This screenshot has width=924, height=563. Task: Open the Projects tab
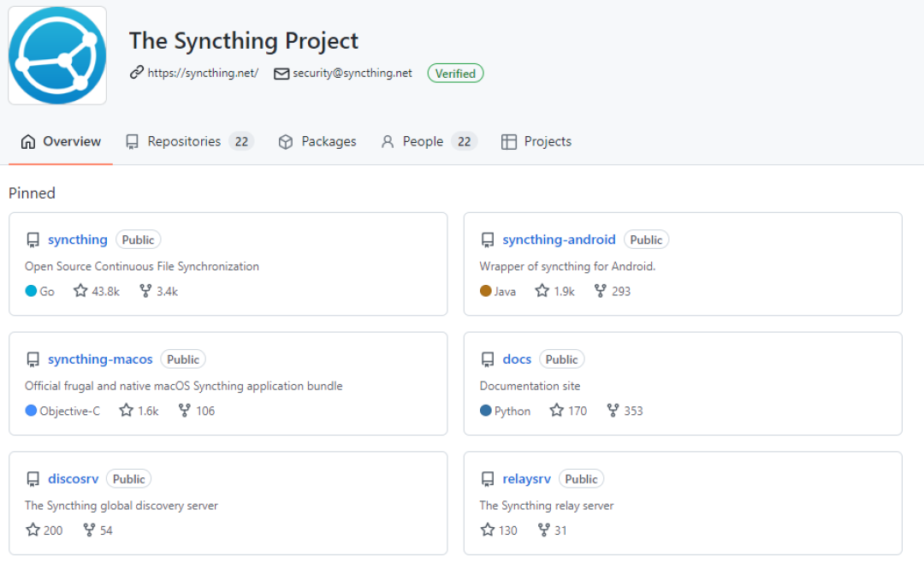(x=536, y=141)
